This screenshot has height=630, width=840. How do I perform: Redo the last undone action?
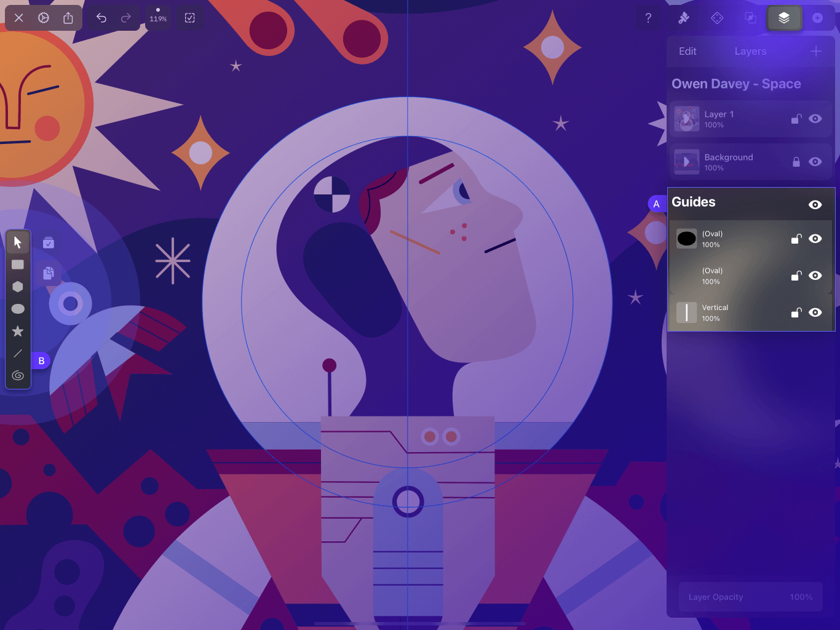click(126, 18)
